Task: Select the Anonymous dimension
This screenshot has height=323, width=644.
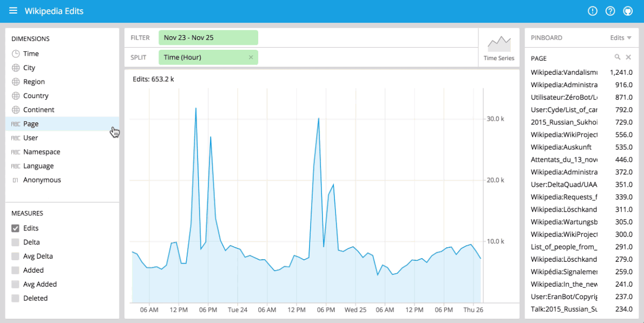Action: [x=62, y=180]
